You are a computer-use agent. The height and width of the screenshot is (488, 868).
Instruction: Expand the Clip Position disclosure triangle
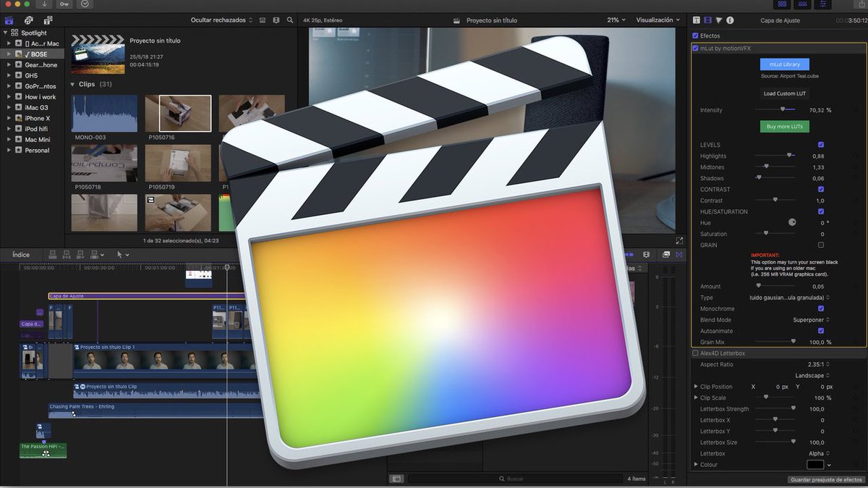tap(697, 387)
